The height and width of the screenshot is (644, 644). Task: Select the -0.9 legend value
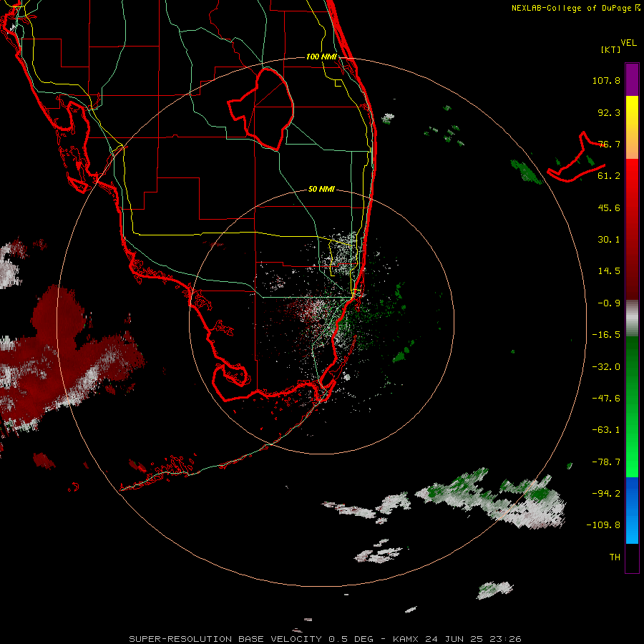[x=609, y=303]
